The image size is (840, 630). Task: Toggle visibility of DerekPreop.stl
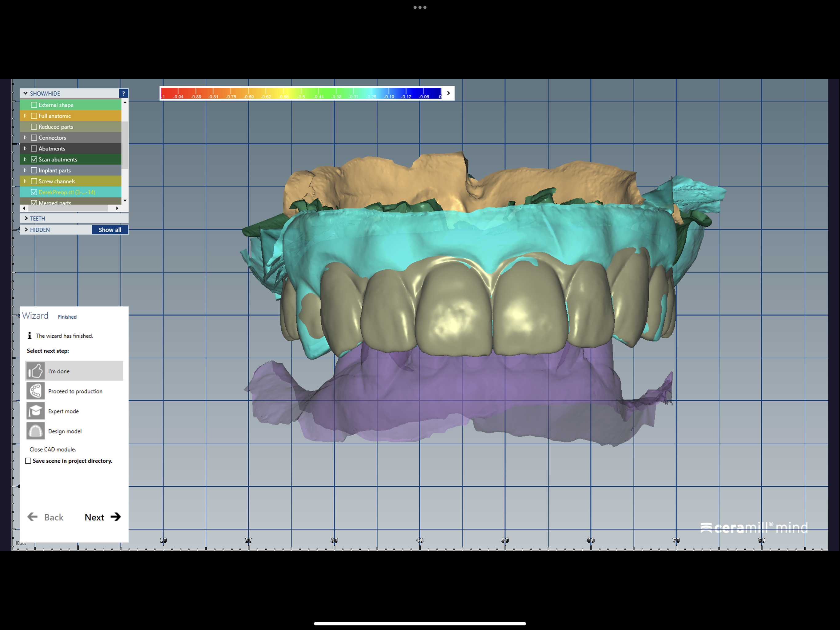(x=34, y=192)
